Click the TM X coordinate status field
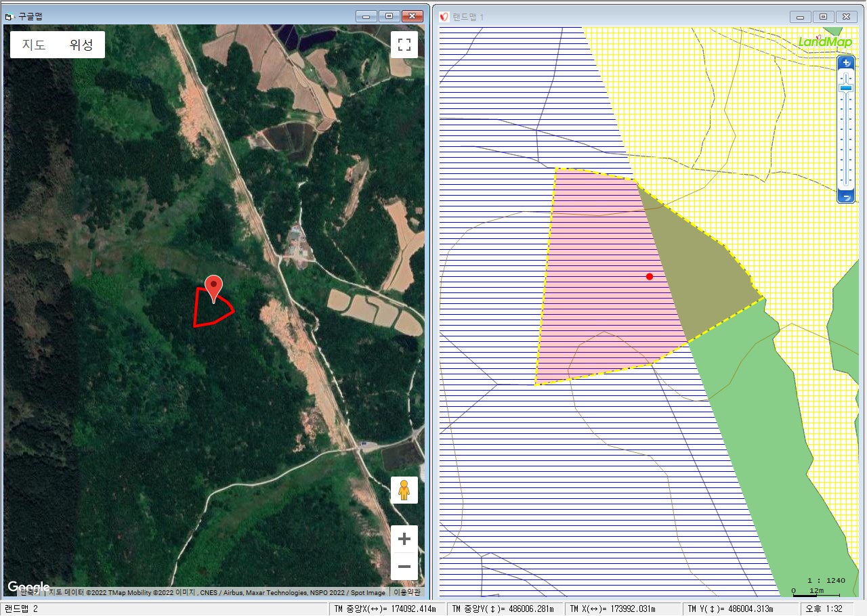This screenshot has width=867, height=616. click(x=622, y=609)
